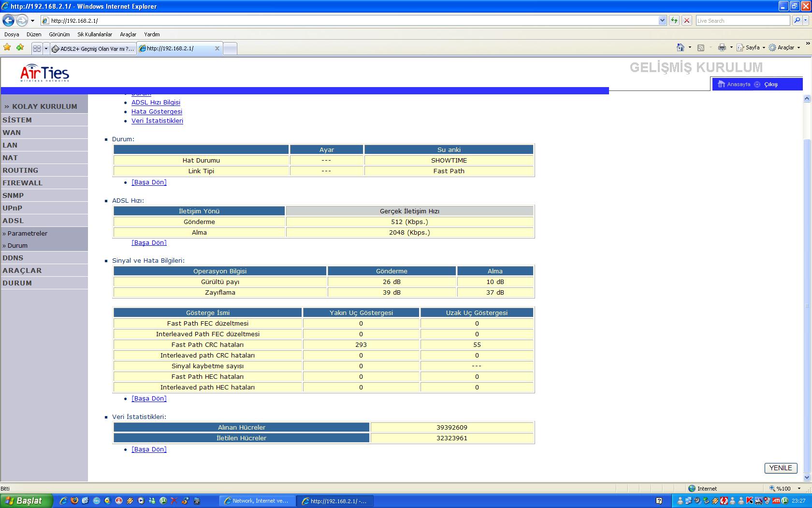This screenshot has height=508, width=812.
Task: Click Başa Dön under the Durum table
Action: [x=149, y=182]
